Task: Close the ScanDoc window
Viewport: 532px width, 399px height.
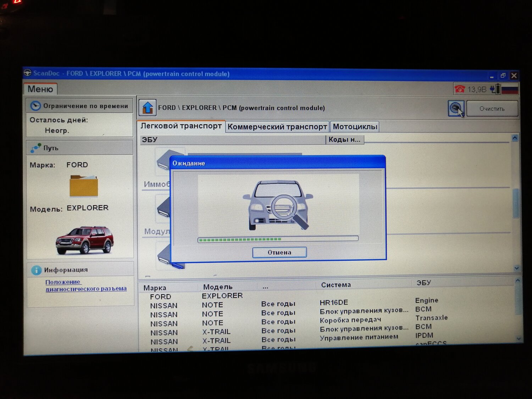Action: [x=514, y=76]
